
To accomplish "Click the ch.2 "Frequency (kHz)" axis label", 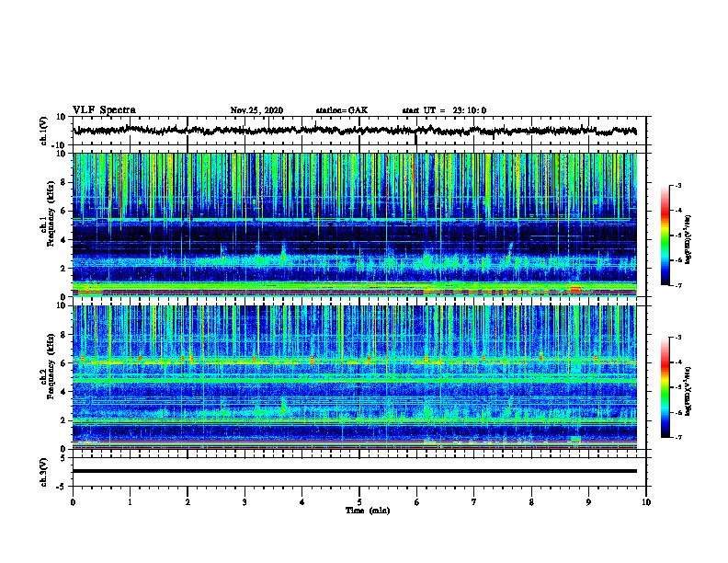I will coord(51,366).
